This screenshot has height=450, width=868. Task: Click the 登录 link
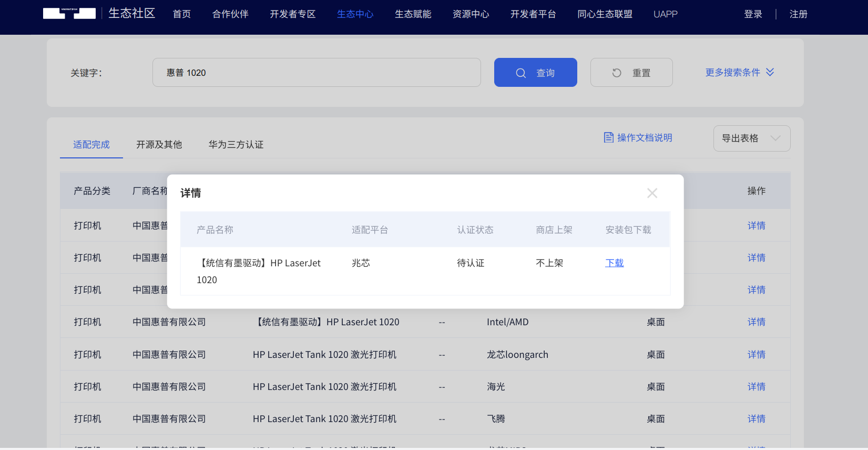(x=753, y=14)
